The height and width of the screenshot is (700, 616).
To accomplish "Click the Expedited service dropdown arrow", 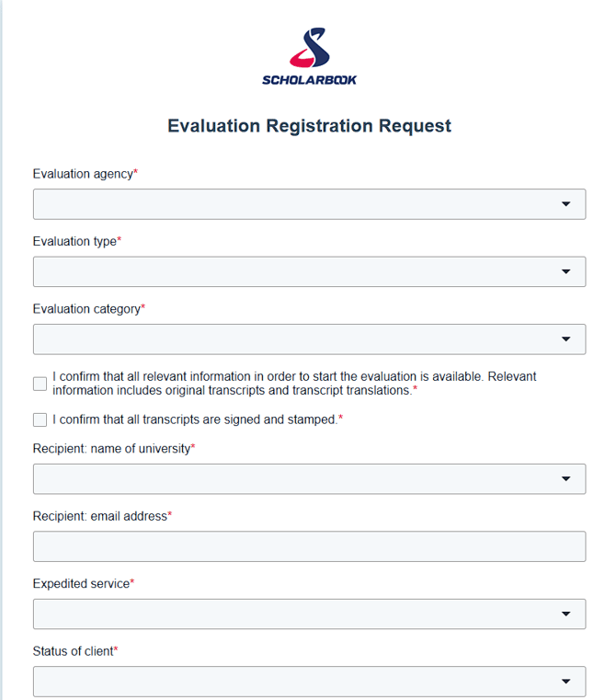I will 566,614.
